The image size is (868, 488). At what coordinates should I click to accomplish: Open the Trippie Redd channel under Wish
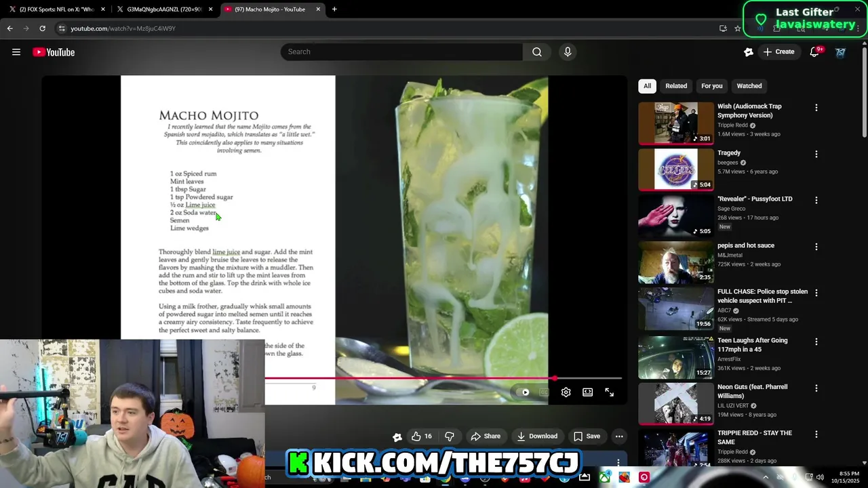tap(732, 125)
